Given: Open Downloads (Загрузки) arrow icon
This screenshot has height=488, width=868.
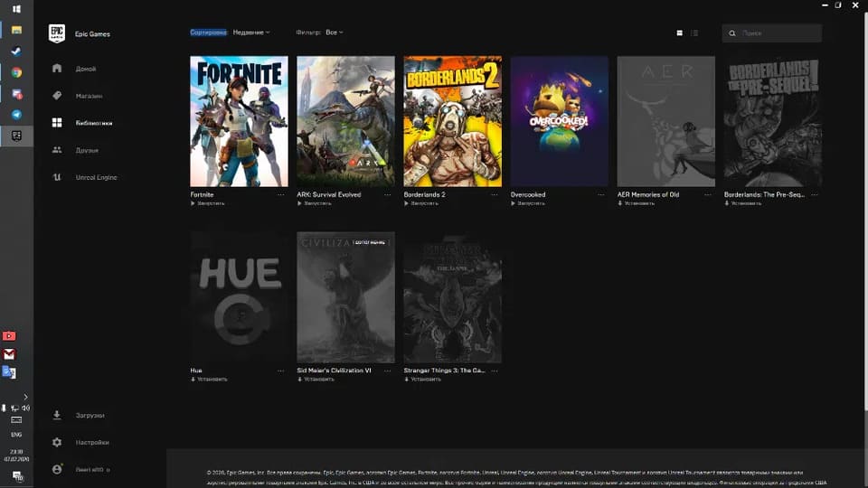Looking at the screenshot, I should point(57,416).
